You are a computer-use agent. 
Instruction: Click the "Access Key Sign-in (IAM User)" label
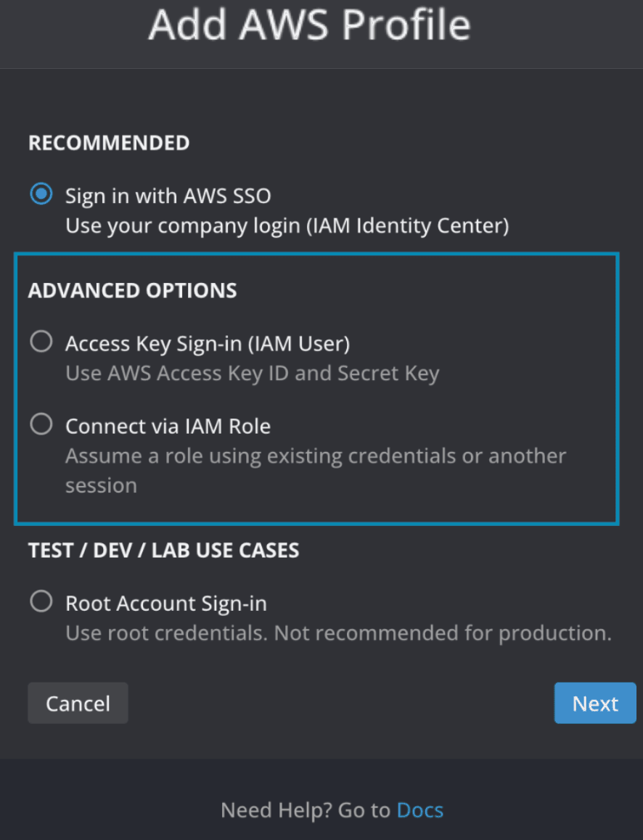pyautogui.click(x=208, y=343)
